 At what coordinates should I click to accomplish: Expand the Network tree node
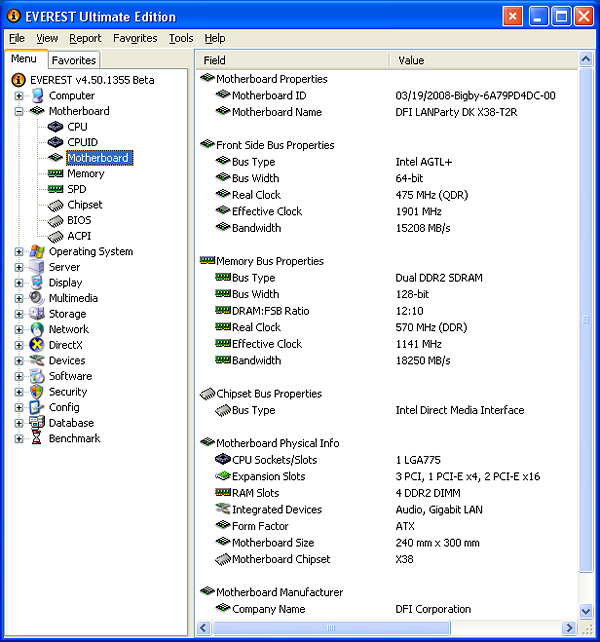[x=19, y=330]
